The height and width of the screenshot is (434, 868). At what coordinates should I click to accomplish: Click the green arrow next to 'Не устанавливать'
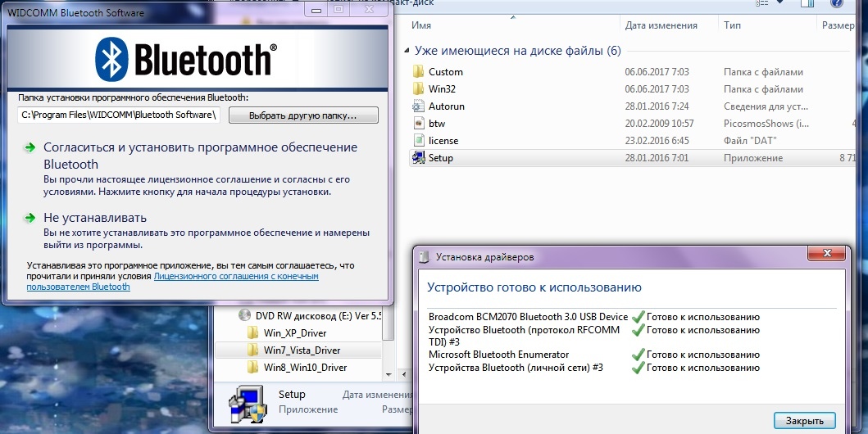[x=29, y=218]
